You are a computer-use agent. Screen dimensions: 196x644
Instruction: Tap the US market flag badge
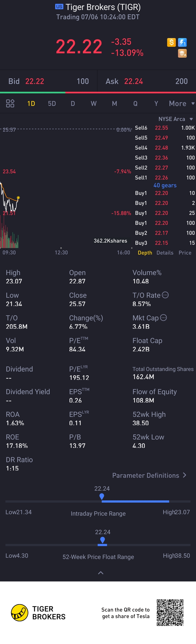tap(59, 7)
